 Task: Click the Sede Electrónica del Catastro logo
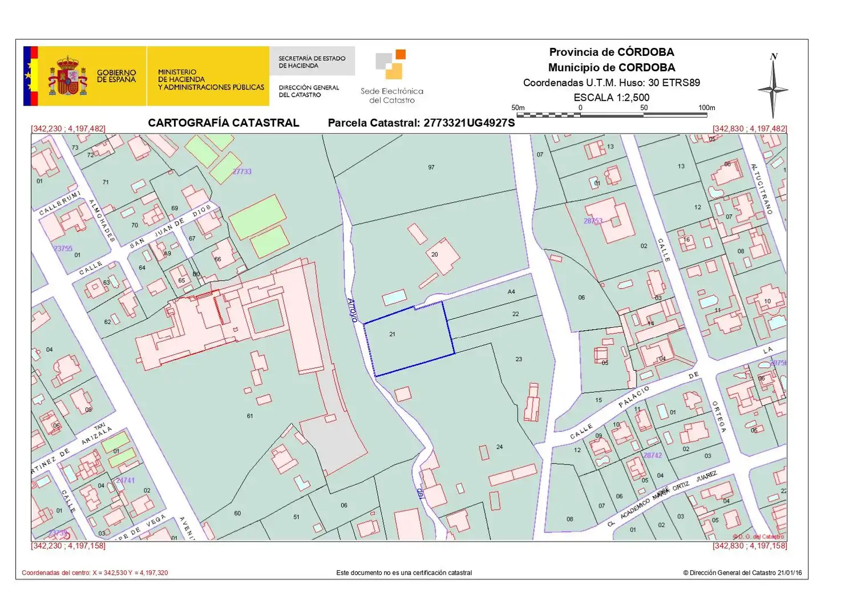[391, 76]
